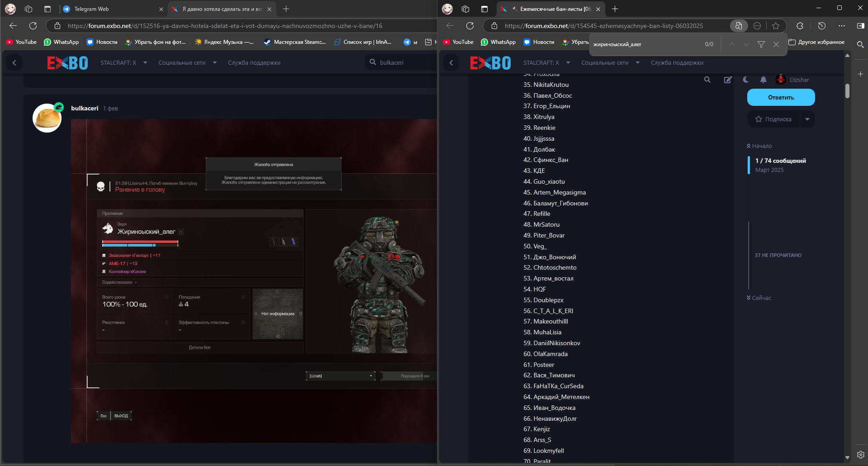
Task: Open browser profile avatar in right window
Action: click(x=447, y=9)
